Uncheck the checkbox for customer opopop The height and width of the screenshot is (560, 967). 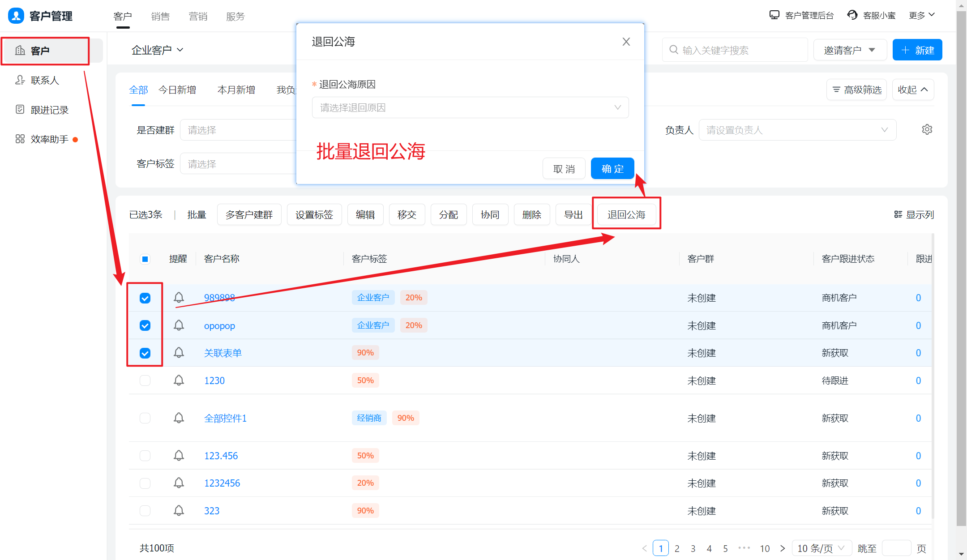pyautogui.click(x=145, y=325)
